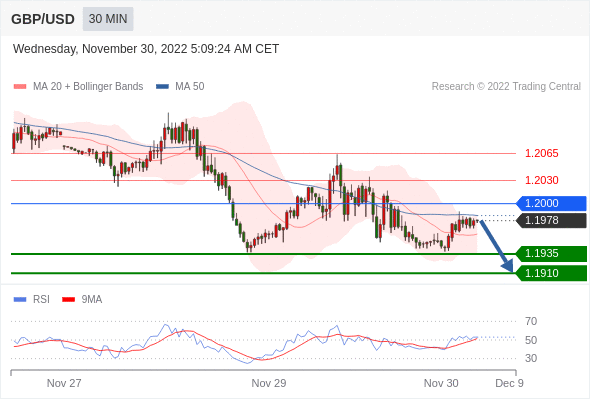Toggle the MA 50 legend label
The height and width of the screenshot is (400, 590).
(x=190, y=87)
